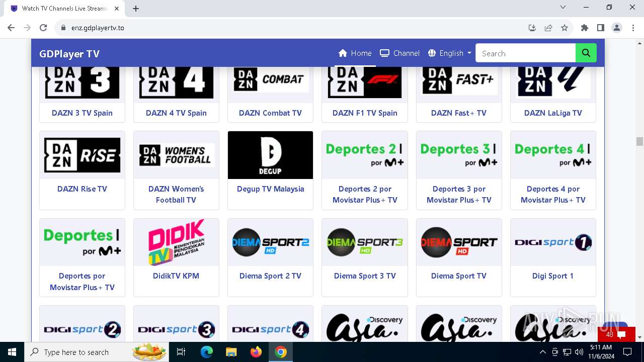This screenshot has width=644, height=362.
Task: Select the Deportes 3 logo thumbnail
Action: coord(459,155)
